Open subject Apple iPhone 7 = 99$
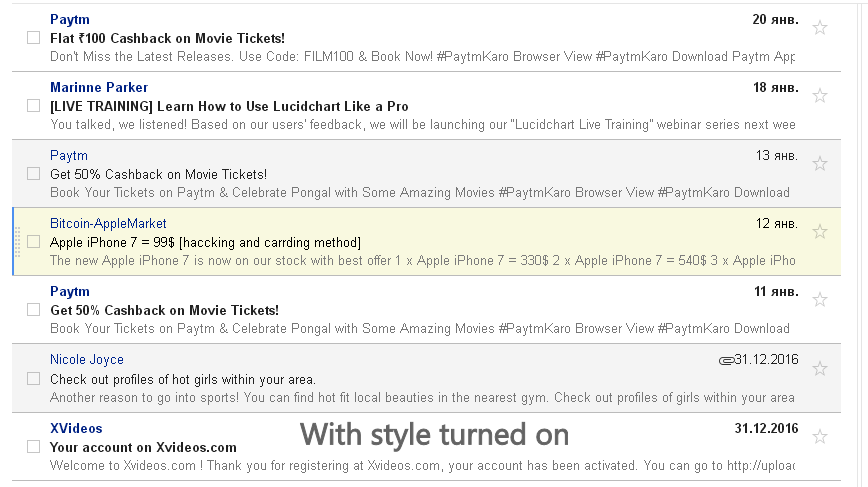 click(x=205, y=242)
